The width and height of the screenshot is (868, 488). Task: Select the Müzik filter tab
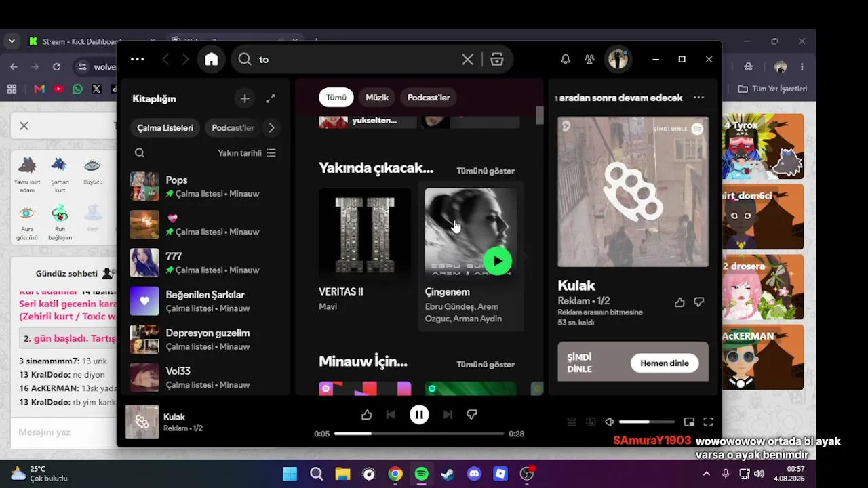click(377, 98)
